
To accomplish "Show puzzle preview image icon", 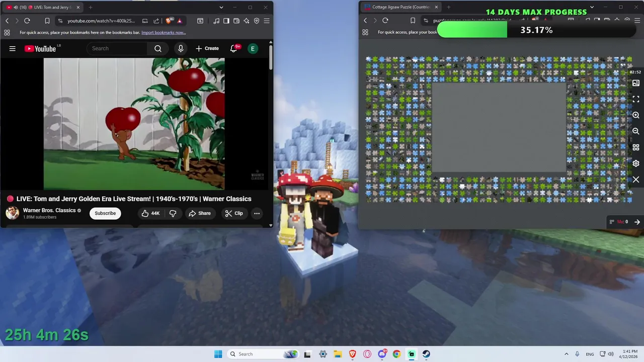I will click(636, 83).
